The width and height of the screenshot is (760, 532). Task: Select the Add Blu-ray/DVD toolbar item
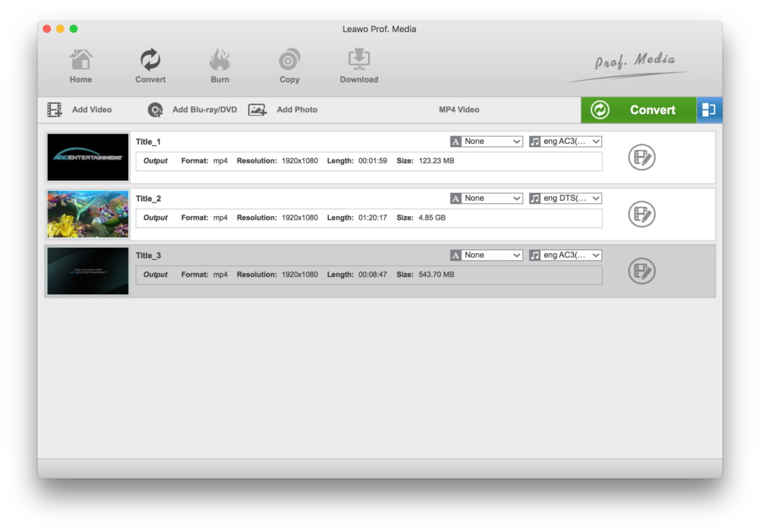pyautogui.click(x=194, y=110)
